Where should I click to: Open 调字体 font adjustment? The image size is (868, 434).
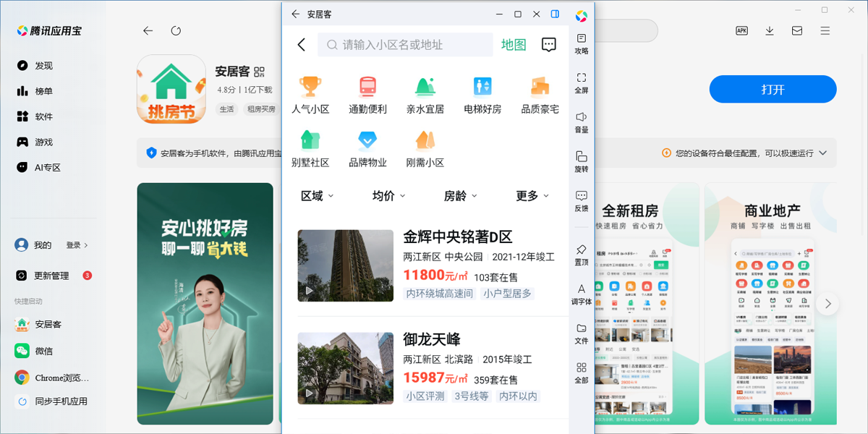pos(582,294)
